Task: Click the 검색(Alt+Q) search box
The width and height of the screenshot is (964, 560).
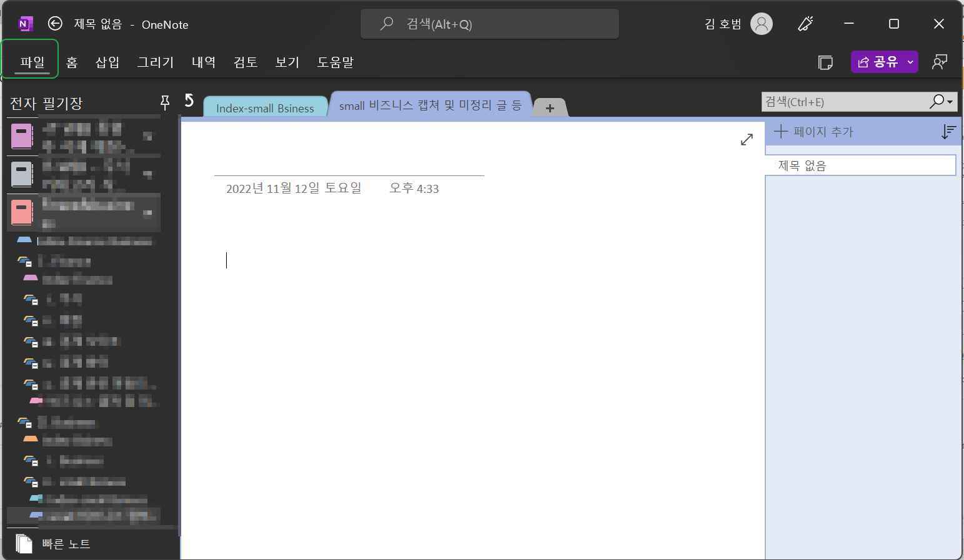Action: point(490,24)
